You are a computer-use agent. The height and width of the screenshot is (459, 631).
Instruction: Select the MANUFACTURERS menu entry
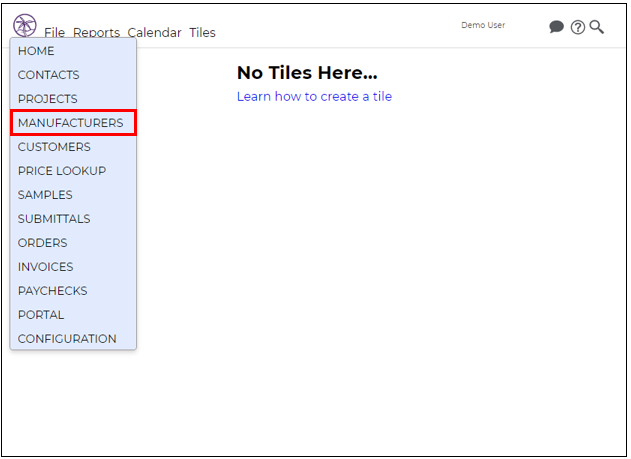(73, 123)
